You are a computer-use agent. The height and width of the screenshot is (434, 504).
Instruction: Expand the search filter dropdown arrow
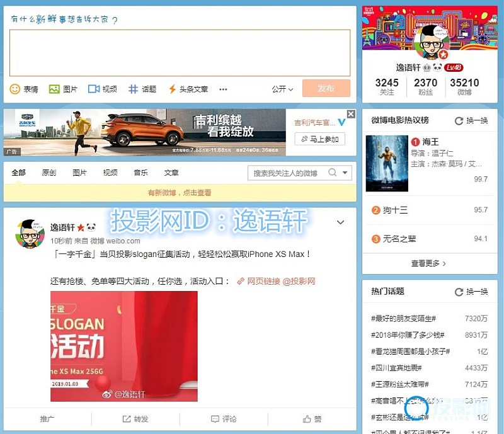[x=345, y=173]
